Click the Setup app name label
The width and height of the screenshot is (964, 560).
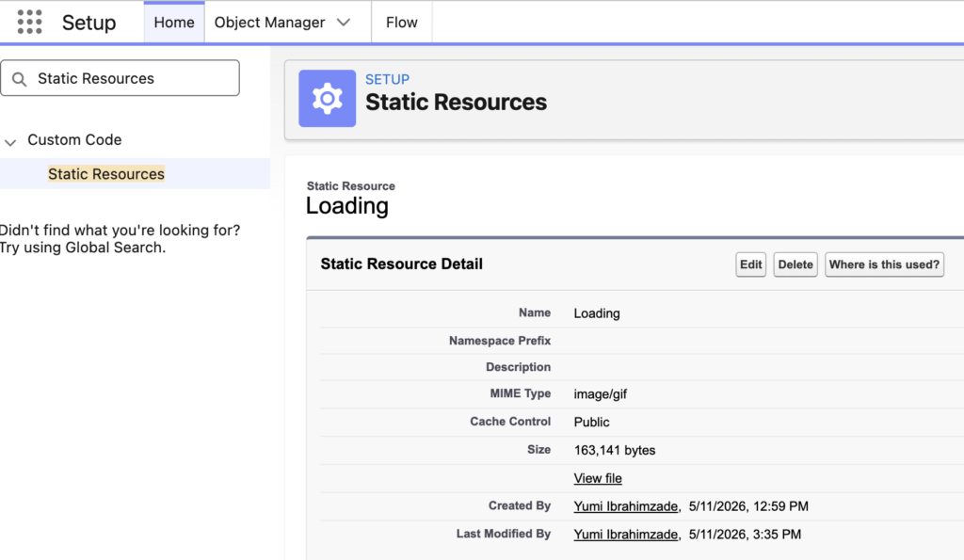point(89,23)
